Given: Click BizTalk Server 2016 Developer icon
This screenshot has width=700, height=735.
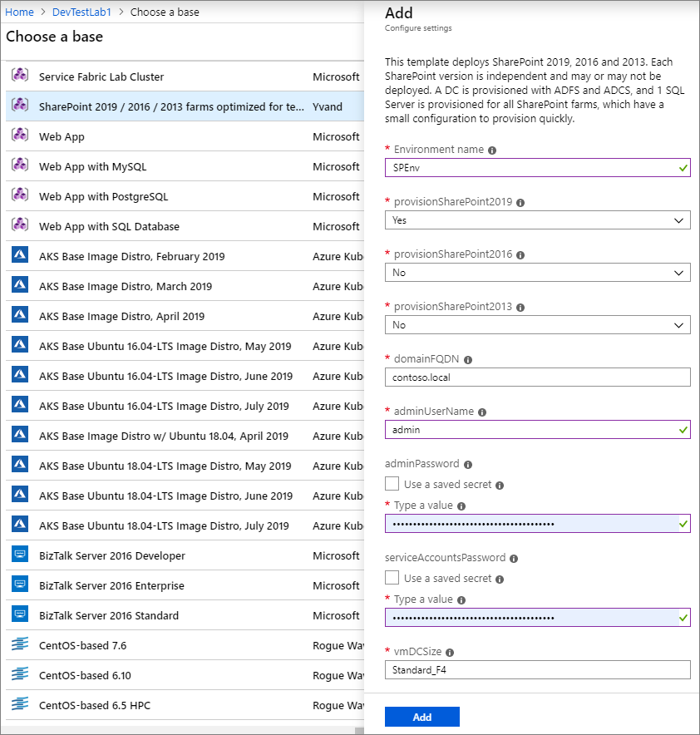Looking at the screenshot, I should (20, 554).
